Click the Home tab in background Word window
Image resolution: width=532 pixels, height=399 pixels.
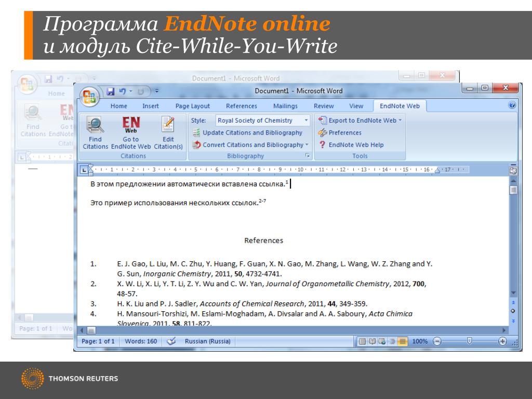[56, 94]
